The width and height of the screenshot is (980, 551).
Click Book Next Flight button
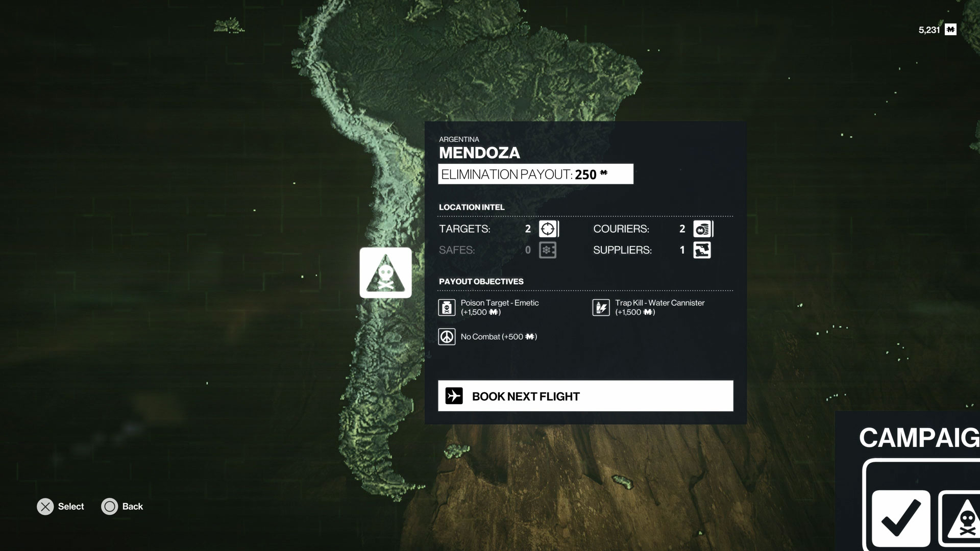(585, 395)
